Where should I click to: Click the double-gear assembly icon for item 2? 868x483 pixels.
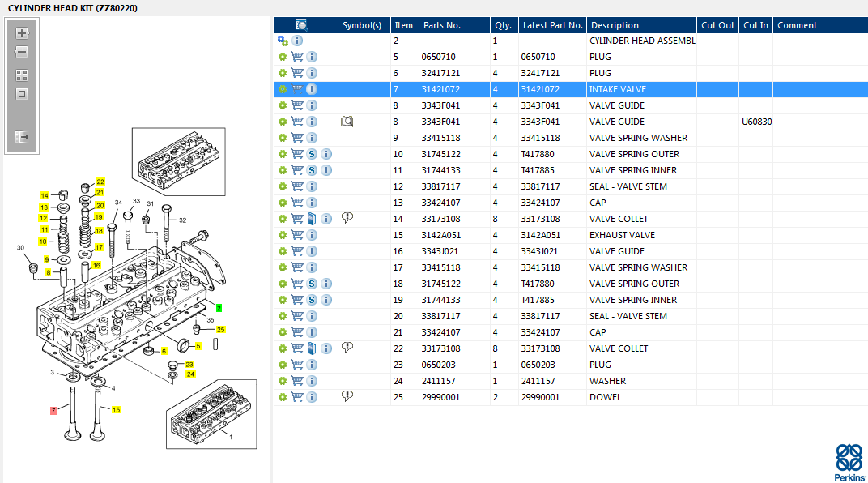tap(283, 41)
